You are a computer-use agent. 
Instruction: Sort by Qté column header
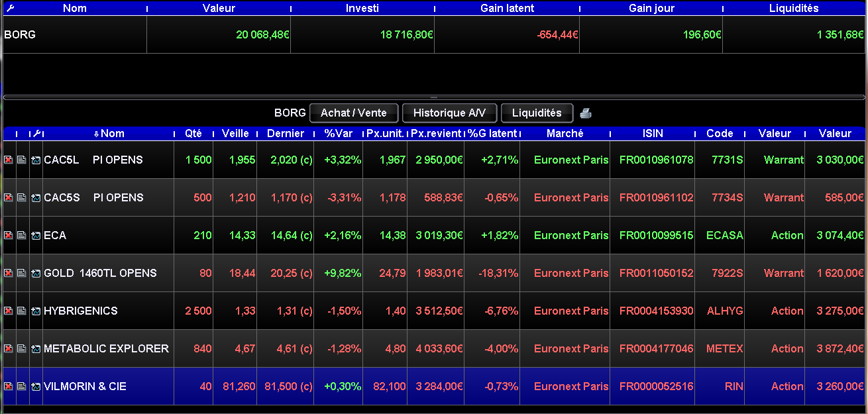click(x=193, y=134)
